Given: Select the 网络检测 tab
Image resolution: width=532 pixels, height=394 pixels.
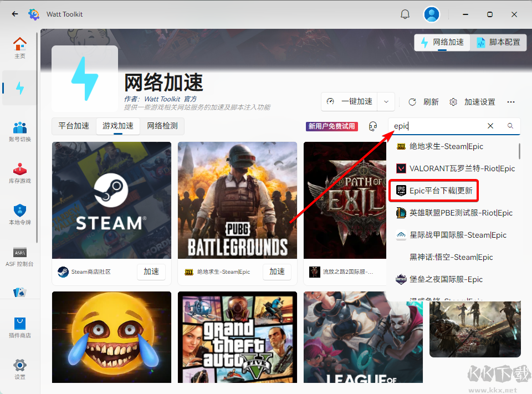Looking at the screenshot, I should pyautogui.click(x=162, y=126).
